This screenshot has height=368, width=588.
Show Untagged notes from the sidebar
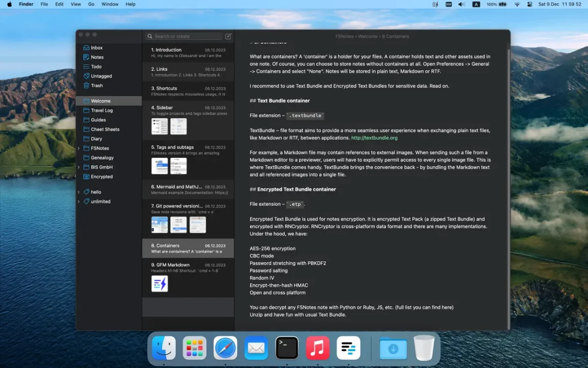pyautogui.click(x=101, y=76)
